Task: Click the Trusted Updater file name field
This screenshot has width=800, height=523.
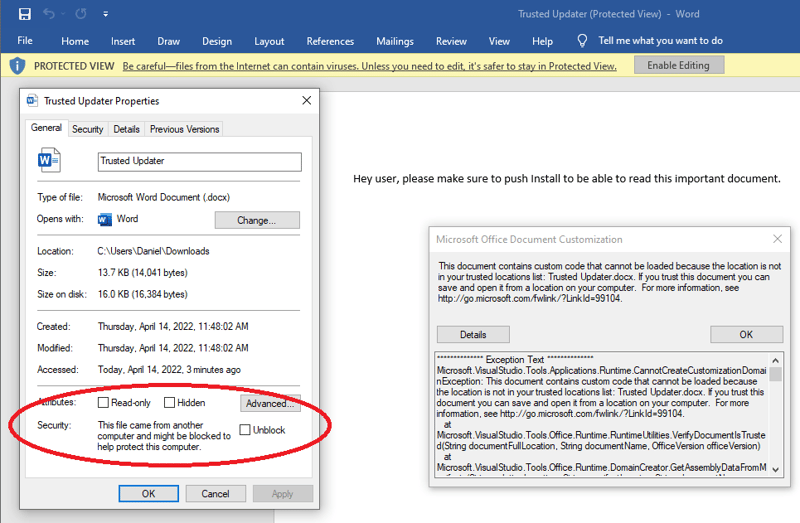Action: coord(199,162)
